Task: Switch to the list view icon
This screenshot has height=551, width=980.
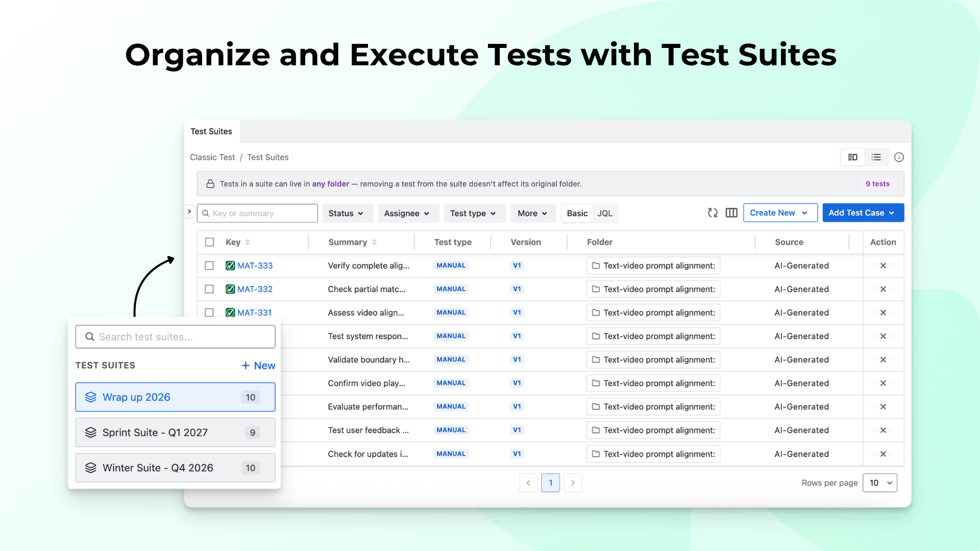Action: (876, 157)
